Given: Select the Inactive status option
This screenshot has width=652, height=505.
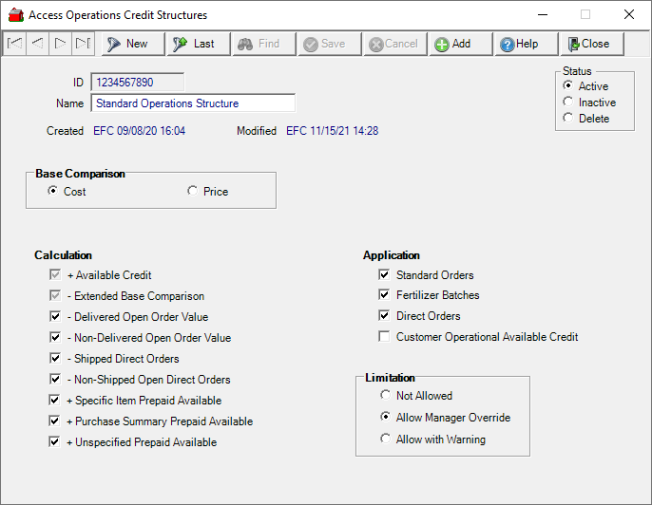Looking at the screenshot, I should click(568, 102).
